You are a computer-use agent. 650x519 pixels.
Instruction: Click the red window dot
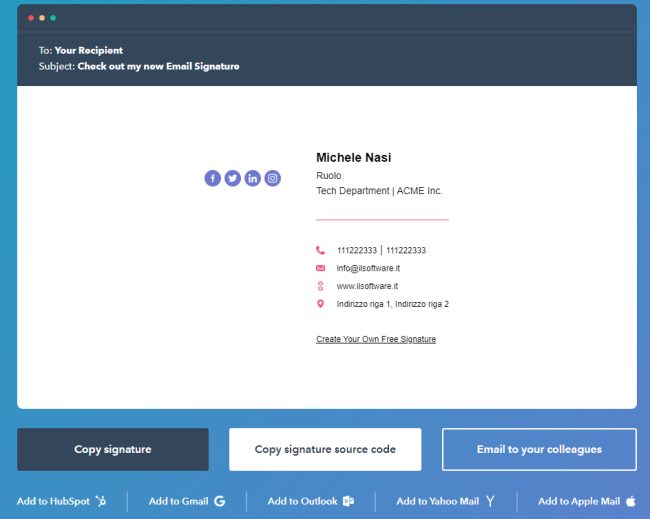coord(31,18)
